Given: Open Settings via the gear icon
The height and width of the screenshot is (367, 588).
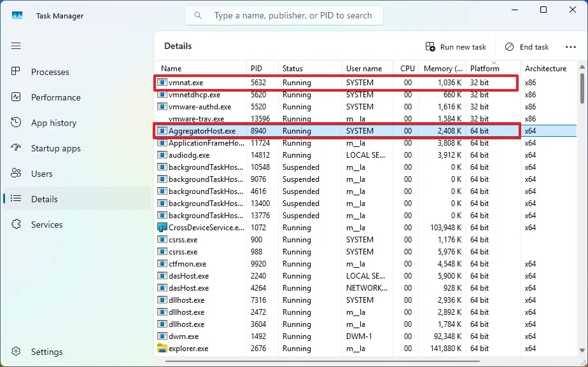Looking at the screenshot, I should pyautogui.click(x=16, y=351).
